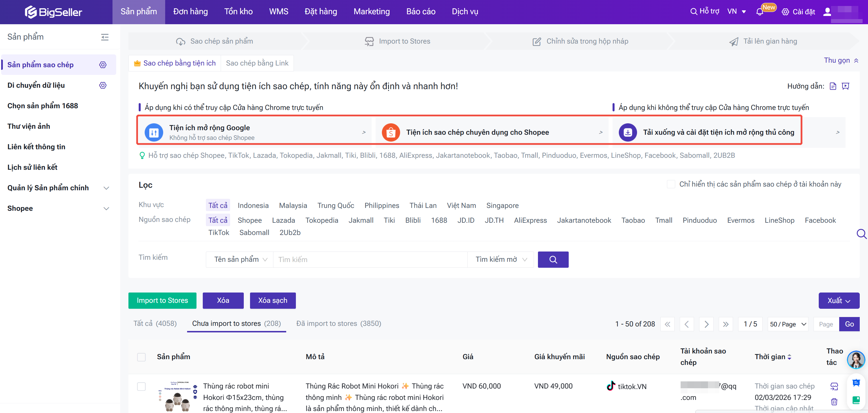The image size is (868, 413).
Task: Delete first product using trash icon
Action: pyautogui.click(x=834, y=402)
